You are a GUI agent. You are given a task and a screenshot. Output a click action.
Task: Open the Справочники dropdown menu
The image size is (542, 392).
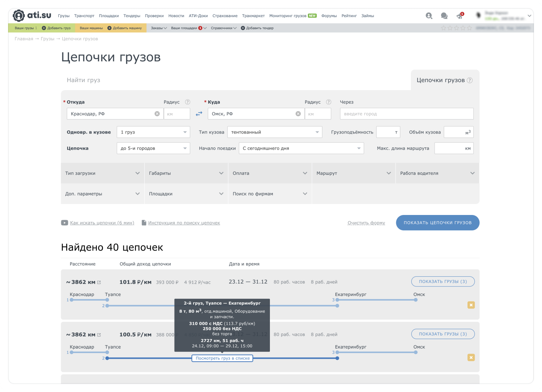[224, 28]
